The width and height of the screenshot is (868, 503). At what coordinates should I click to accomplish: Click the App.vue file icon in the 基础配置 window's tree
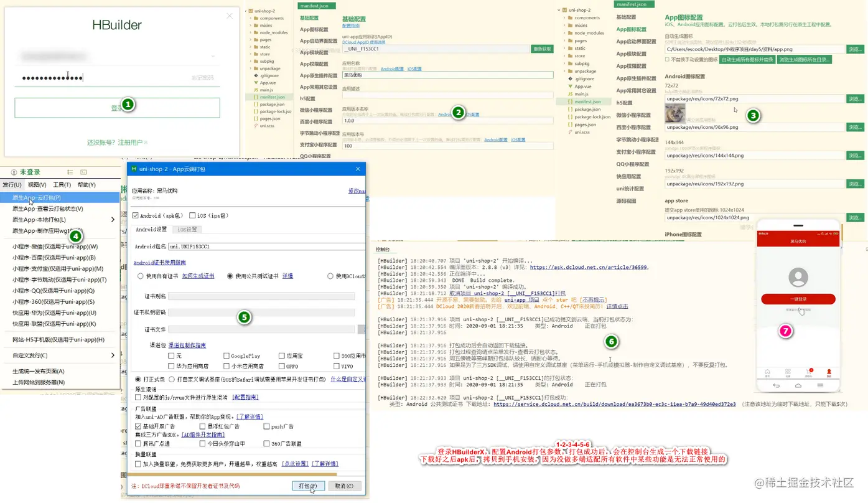point(256,83)
